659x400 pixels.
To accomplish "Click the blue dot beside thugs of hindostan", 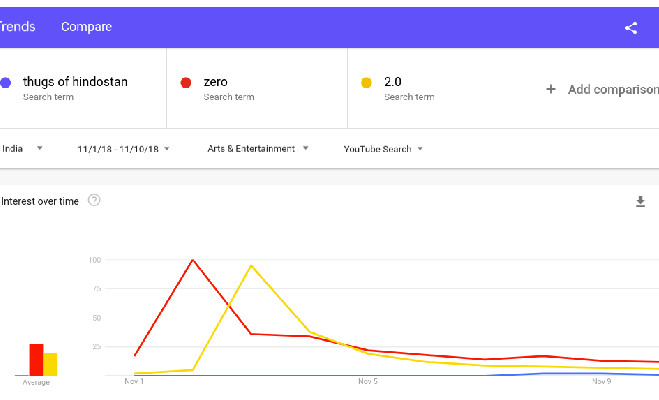I will (6, 83).
